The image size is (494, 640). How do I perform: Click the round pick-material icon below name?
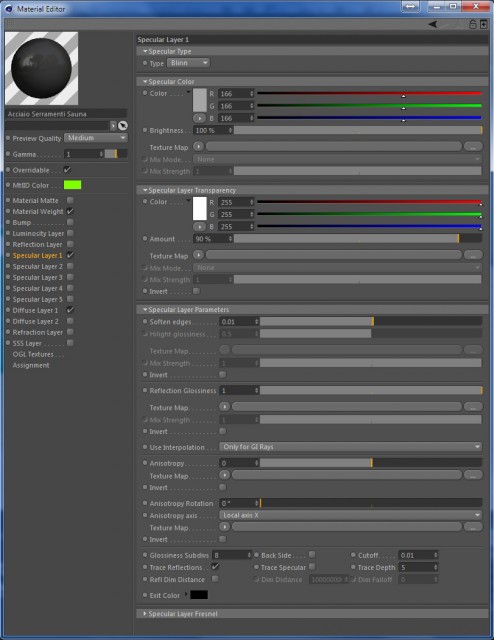(122, 126)
